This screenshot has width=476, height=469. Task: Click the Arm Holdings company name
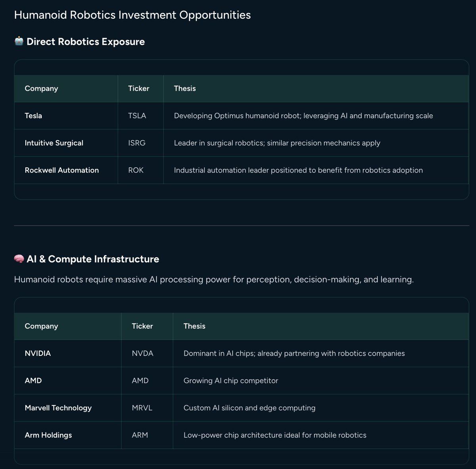(x=48, y=435)
